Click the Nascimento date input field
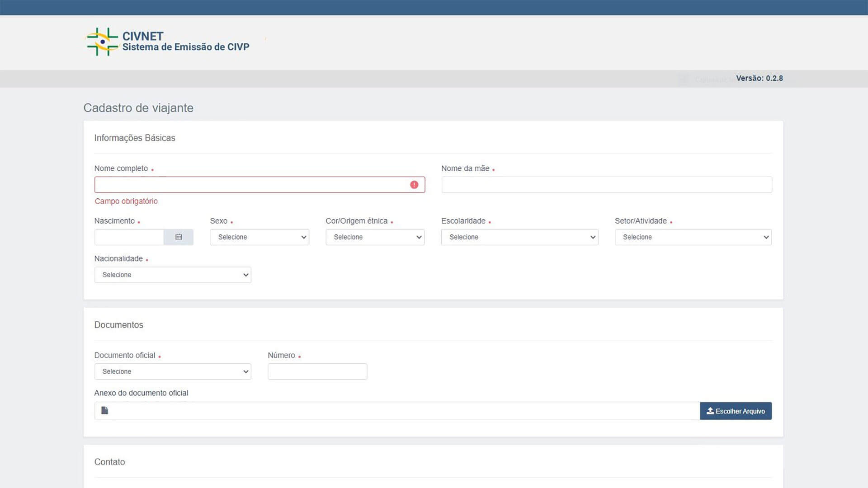This screenshot has width=868, height=488. click(x=129, y=237)
